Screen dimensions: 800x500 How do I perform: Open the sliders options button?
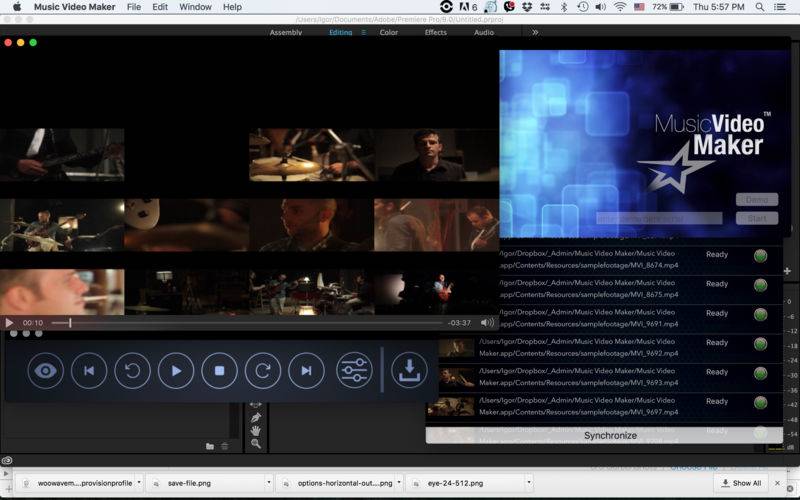point(354,370)
